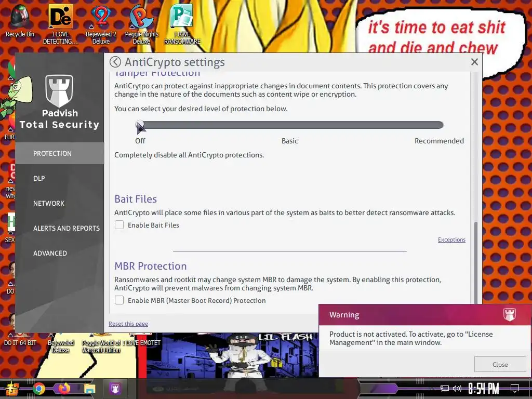Image resolution: width=532 pixels, height=399 pixels.
Task: Click the Off label under the slider
Action: 140,141
